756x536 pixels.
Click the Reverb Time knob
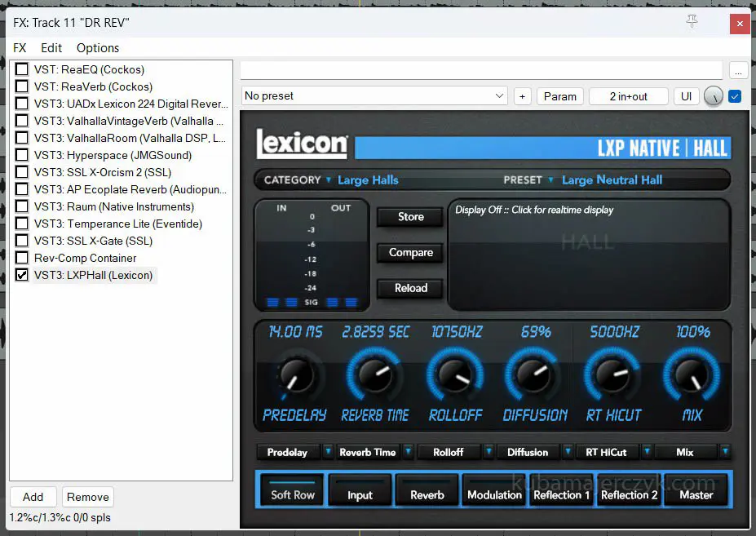[374, 374]
